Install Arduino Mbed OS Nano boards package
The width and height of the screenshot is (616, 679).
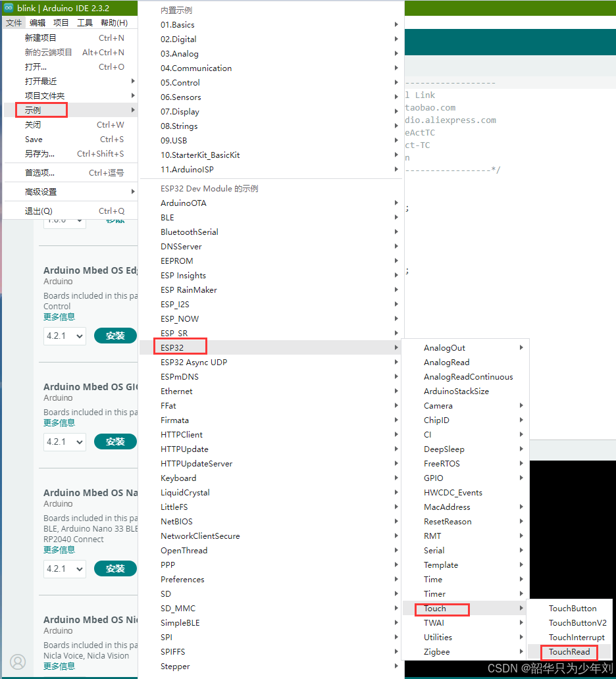coord(115,568)
